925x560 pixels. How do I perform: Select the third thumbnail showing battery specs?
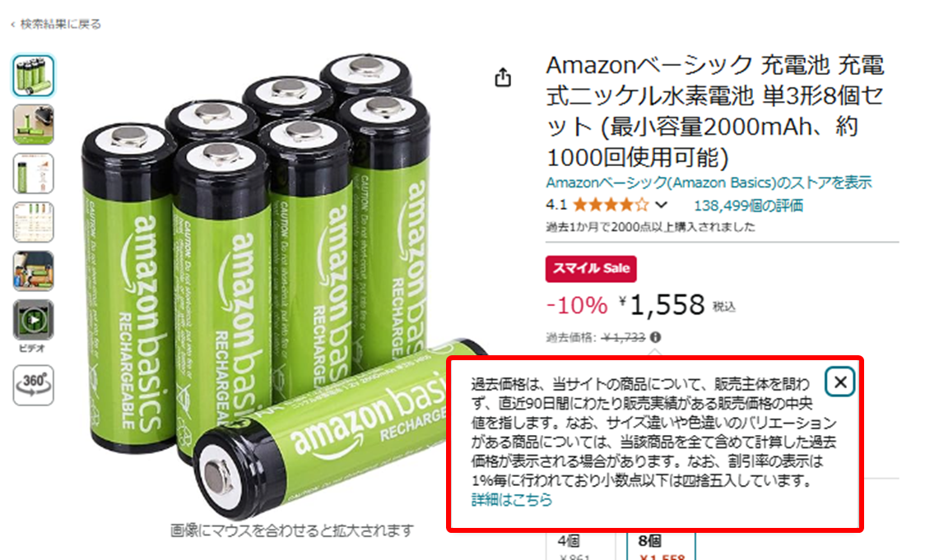tap(34, 174)
